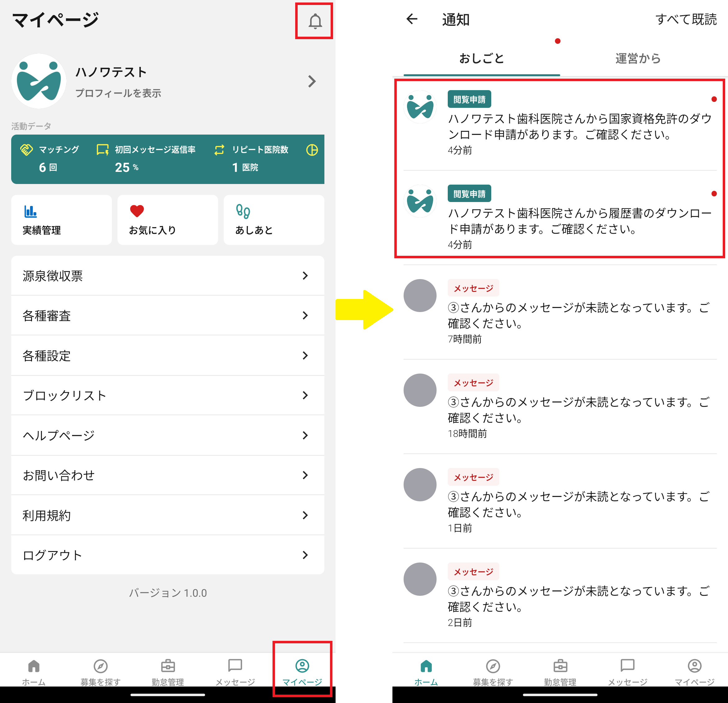This screenshot has width=728, height=703.
Task: Open 実績管理 chart icon card
Action: coord(61,220)
